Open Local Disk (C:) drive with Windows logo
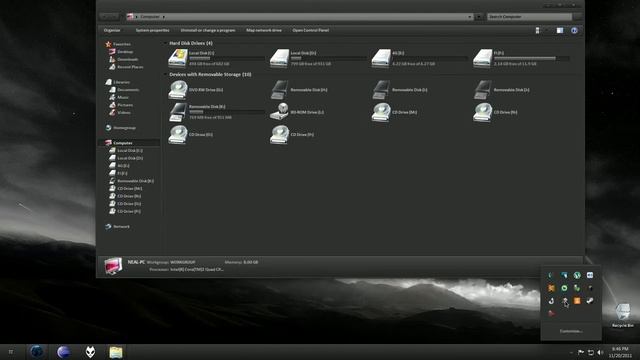Viewport: 640px width, 360px height. (178, 58)
